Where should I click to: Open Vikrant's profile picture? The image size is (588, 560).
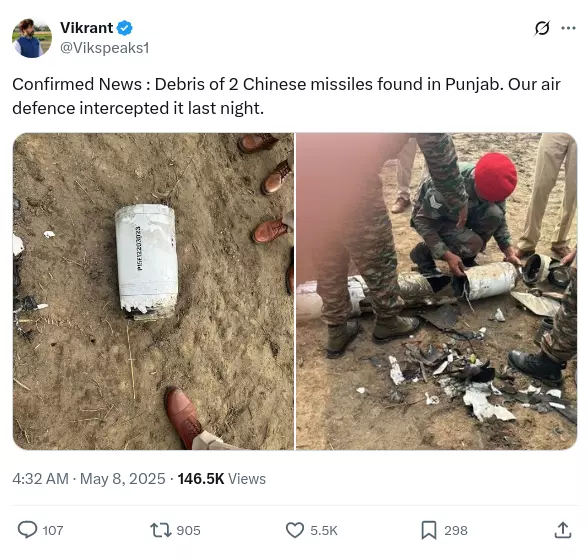tap(32, 38)
